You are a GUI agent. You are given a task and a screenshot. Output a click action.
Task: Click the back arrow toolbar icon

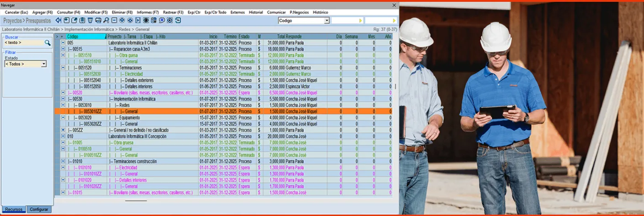tap(58, 21)
